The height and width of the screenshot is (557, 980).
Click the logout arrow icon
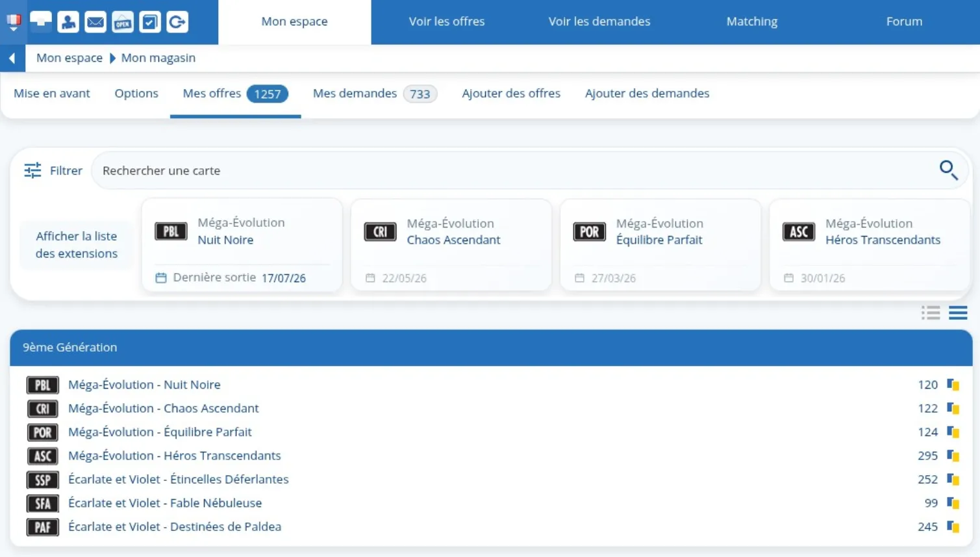coord(177,22)
